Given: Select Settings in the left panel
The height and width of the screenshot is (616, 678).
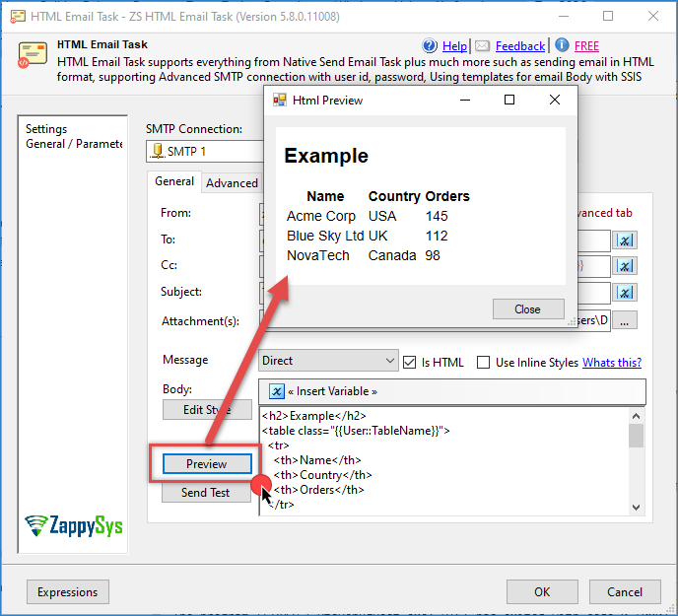Looking at the screenshot, I should tap(46, 129).
